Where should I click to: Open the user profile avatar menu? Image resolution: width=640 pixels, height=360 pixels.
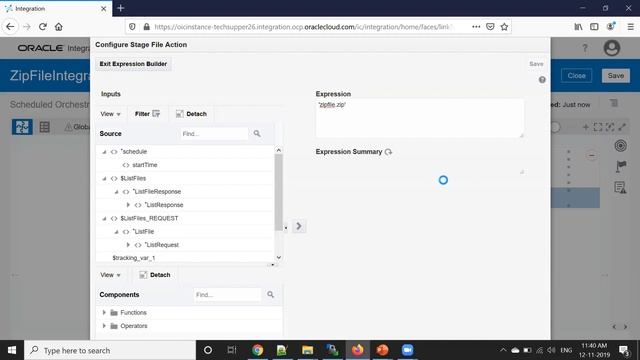611,48
